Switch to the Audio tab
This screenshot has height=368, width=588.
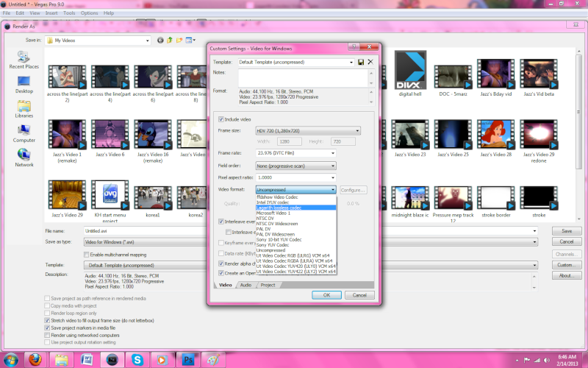(245, 285)
